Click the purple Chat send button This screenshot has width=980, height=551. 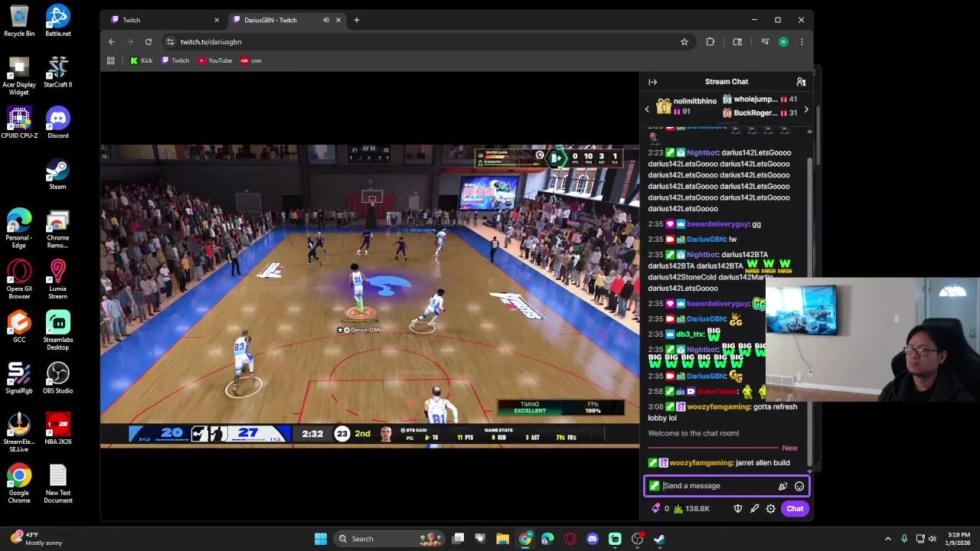click(x=795, y=508)
